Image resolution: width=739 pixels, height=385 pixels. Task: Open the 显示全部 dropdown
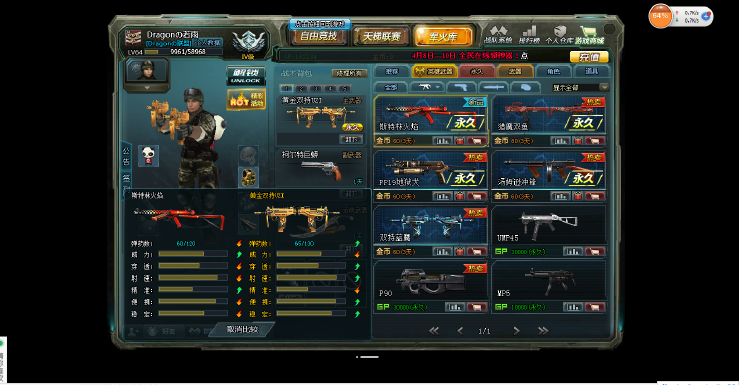pos(580,87)
